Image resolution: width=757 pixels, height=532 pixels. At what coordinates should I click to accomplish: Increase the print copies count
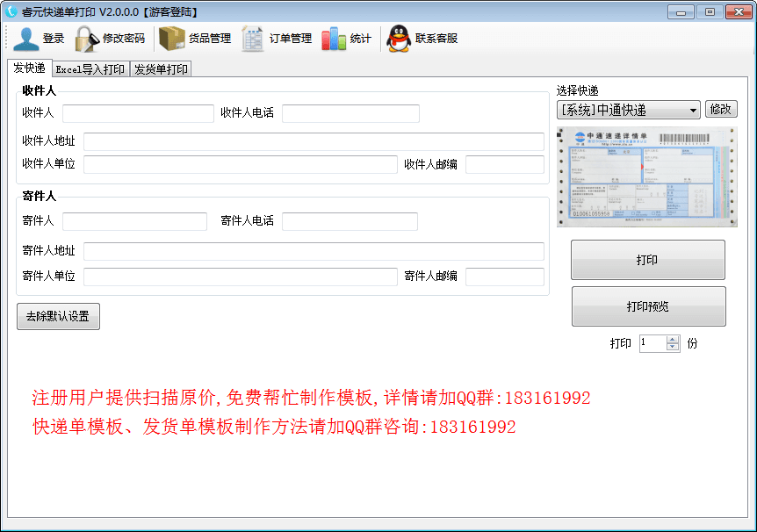pos(673,339)
